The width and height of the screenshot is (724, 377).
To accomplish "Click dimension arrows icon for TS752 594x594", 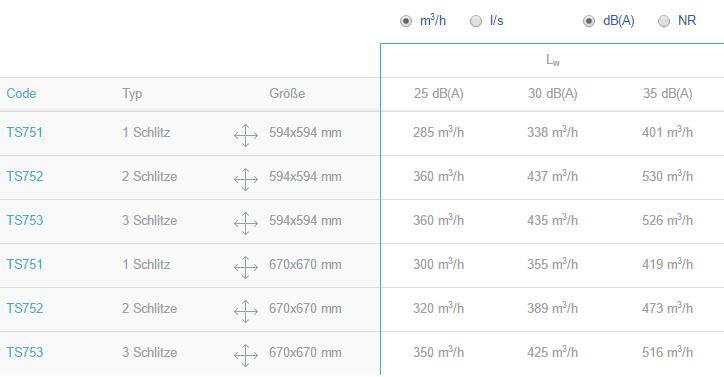I will pos(246,179).
